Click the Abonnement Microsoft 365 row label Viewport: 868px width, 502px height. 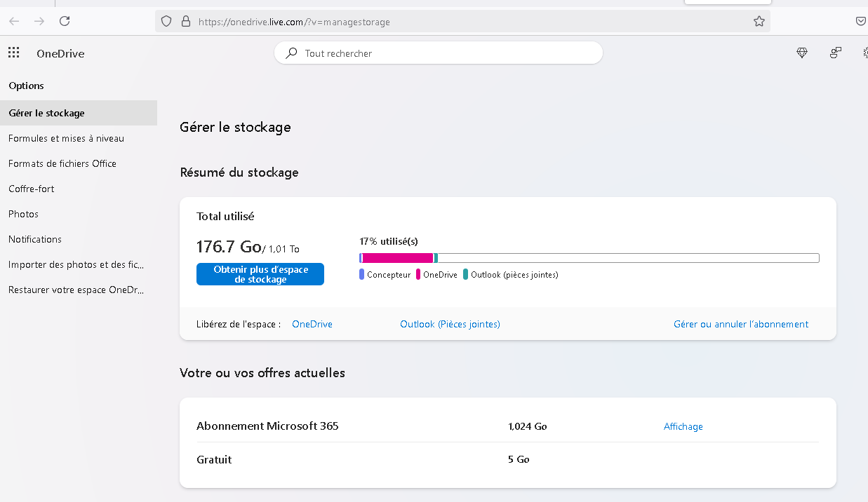tap(267, 426)
